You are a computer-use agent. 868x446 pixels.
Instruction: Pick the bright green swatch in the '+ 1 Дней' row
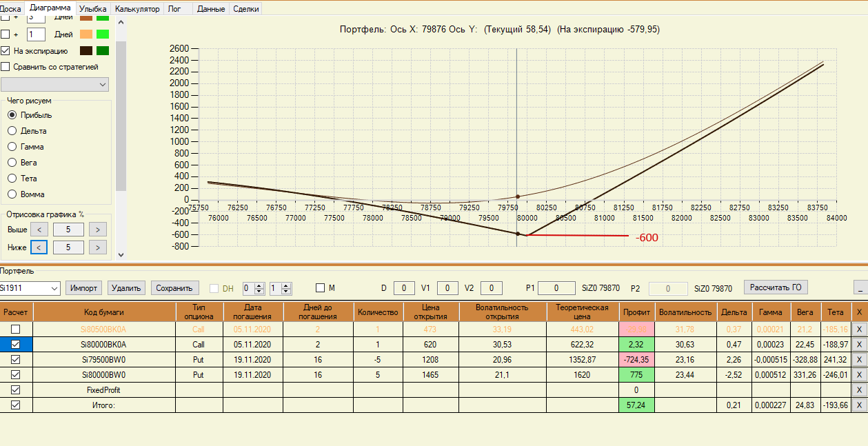pyautogui.click(x=103, y=34)
